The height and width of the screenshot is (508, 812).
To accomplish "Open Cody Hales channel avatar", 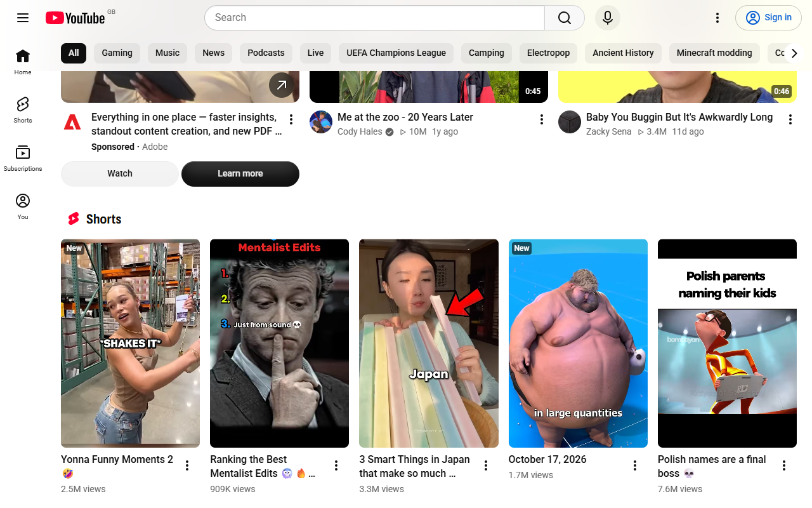I will coord(321,122).
